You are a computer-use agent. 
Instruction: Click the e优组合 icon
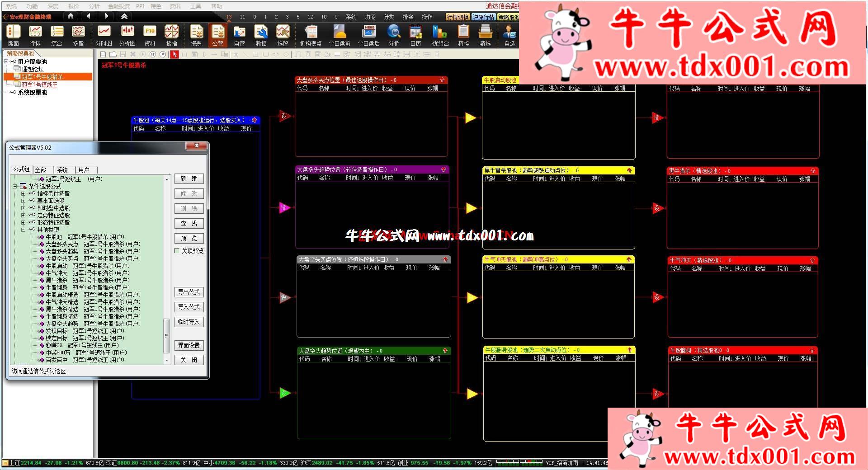click(439, 35)
